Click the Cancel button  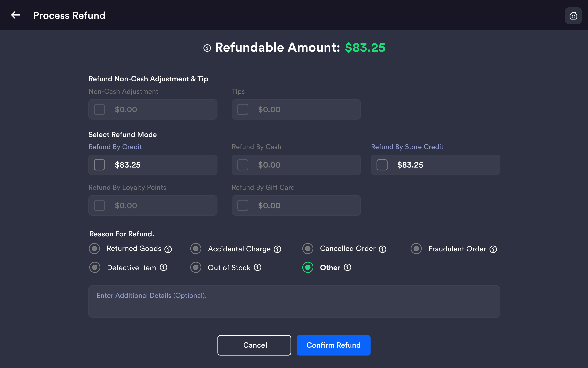tap(254, 345)
